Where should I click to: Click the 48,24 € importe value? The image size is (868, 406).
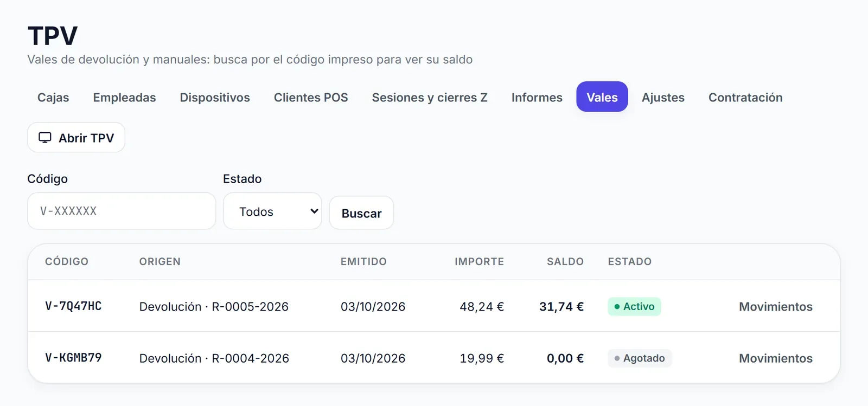482,307
